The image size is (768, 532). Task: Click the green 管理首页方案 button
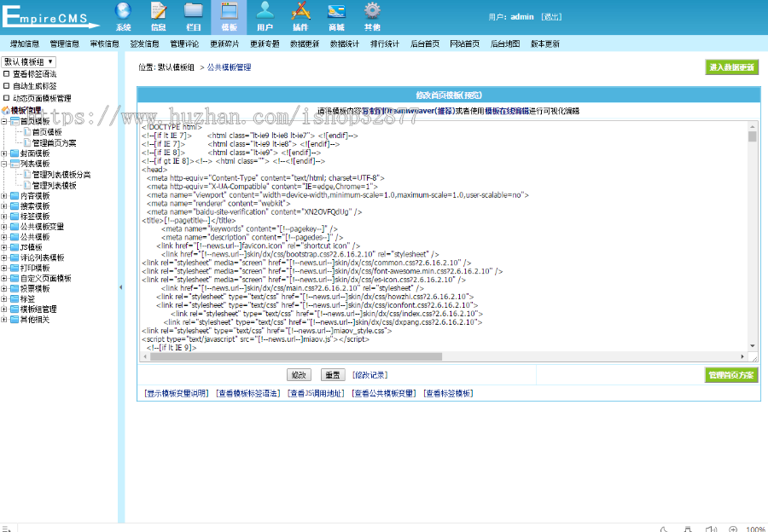click(x=731, y=375)
